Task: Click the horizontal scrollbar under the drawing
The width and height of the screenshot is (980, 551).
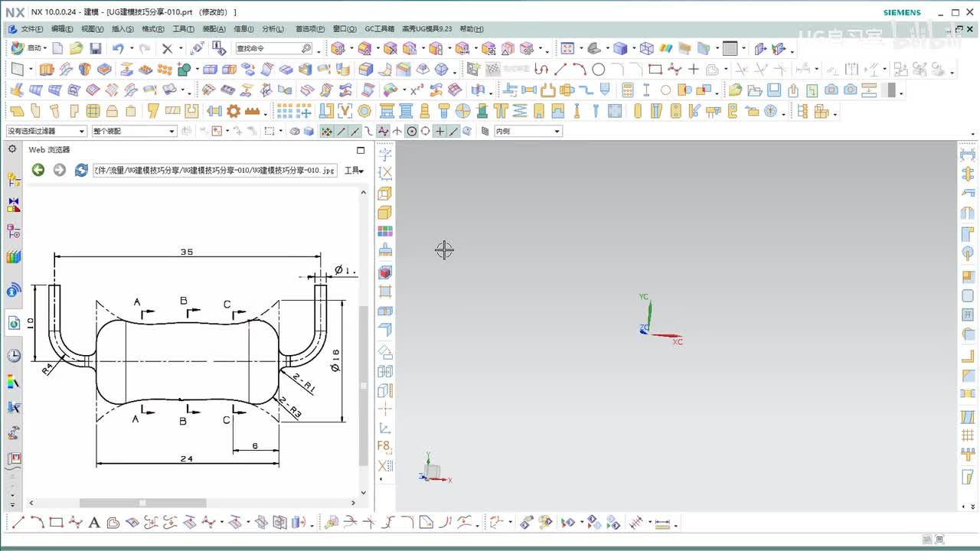Action: (142, 503)
